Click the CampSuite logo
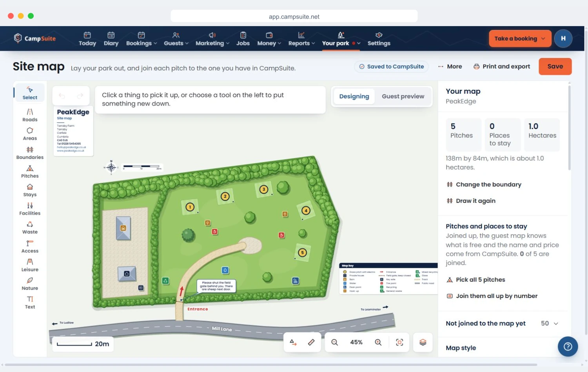Screen dimensions: 588x372 point(35,38)
